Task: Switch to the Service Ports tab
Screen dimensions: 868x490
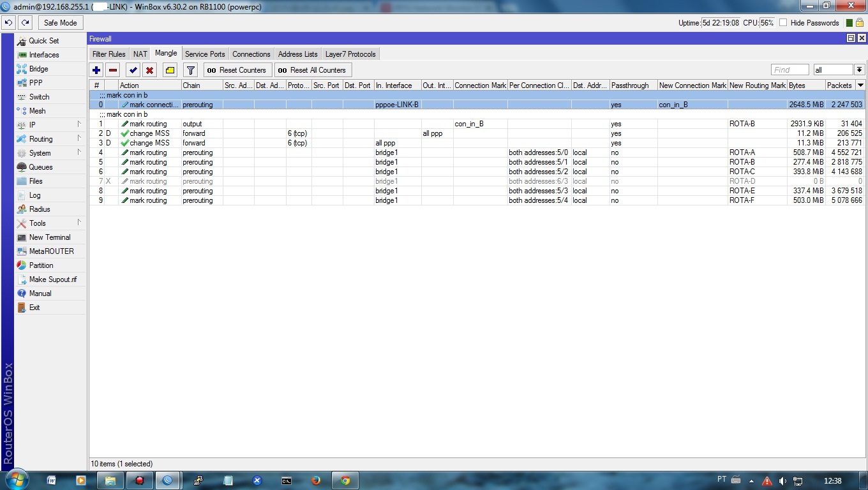Action: (x=205, y=54)
